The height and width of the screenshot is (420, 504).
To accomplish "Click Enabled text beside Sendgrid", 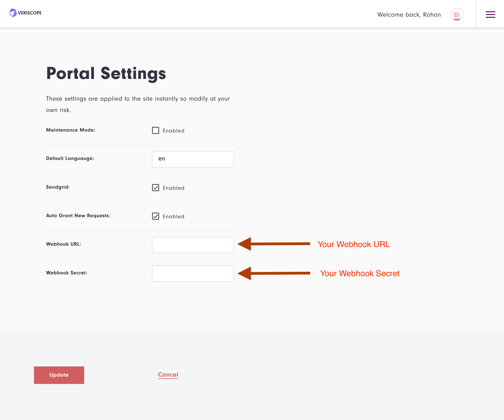I will click(174, 188).
